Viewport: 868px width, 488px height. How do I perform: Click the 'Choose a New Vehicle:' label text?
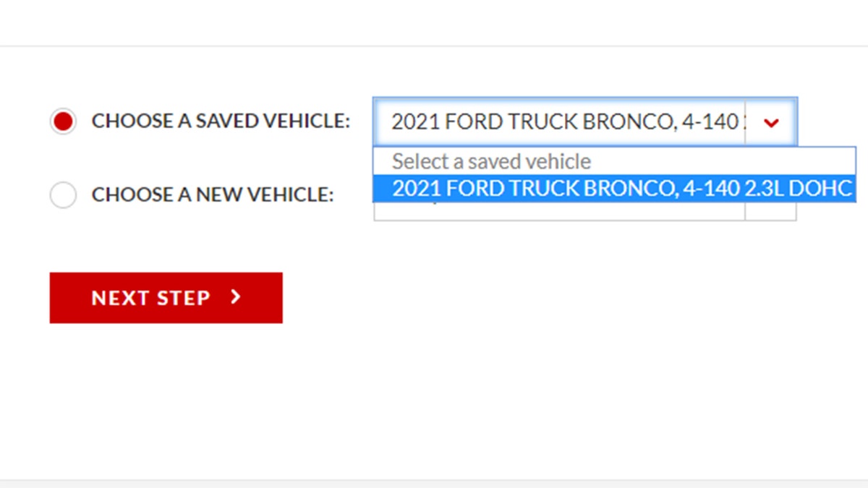click(x=213, y=194)
